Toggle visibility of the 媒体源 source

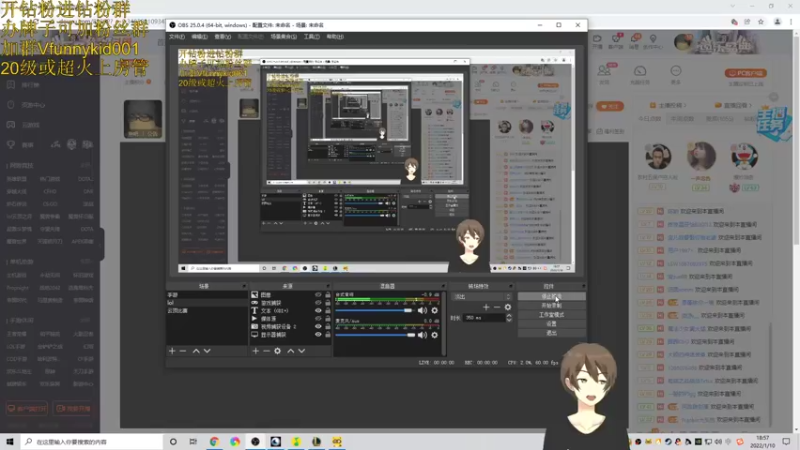click(x=318, y=318)
